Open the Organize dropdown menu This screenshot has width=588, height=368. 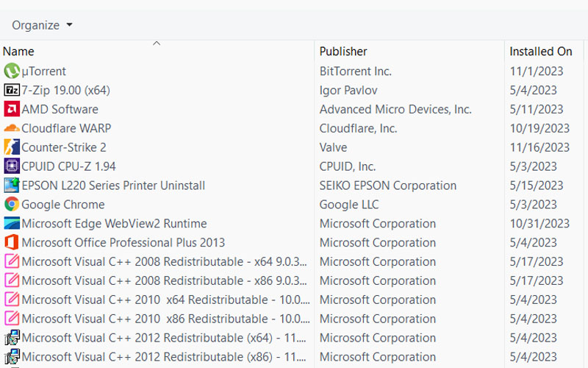42,25
